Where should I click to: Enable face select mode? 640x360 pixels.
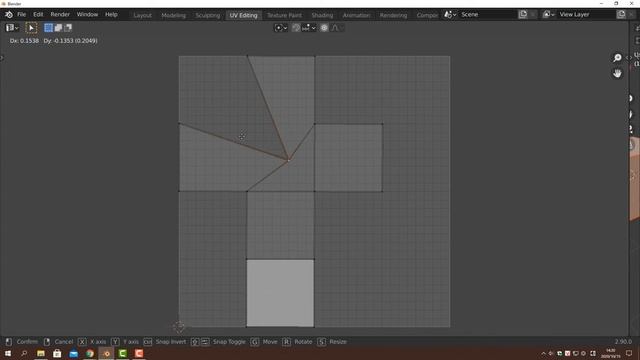pyautogui.click(x=68, y=28)
